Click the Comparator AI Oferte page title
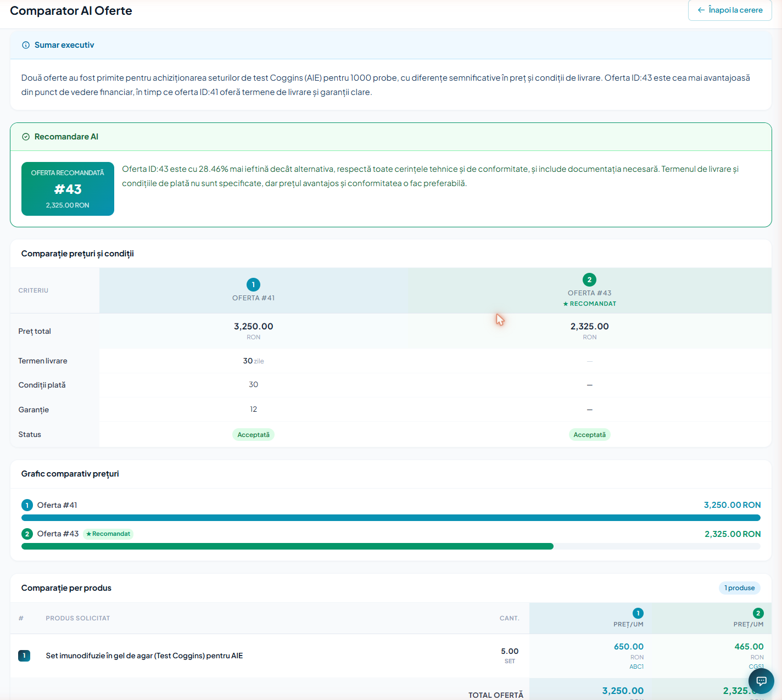 pyautogui.click(x=71, y=11)
